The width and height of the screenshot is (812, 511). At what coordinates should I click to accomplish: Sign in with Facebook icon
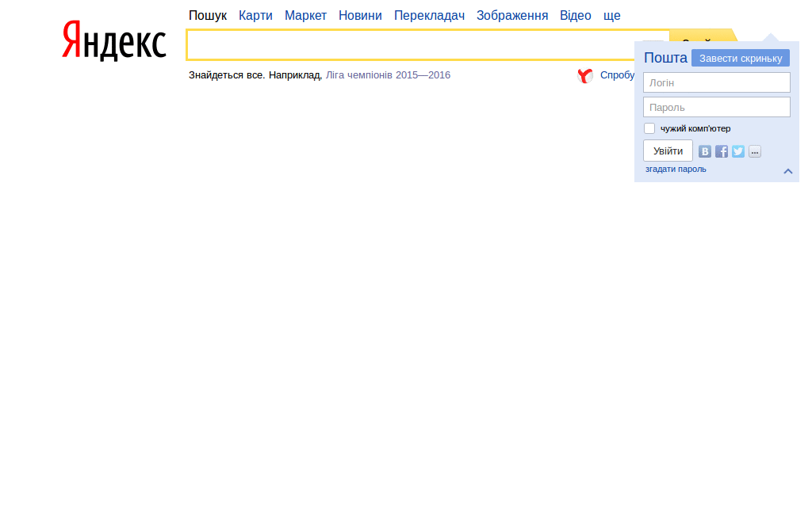pyautogui.click(x=722, y=151)
